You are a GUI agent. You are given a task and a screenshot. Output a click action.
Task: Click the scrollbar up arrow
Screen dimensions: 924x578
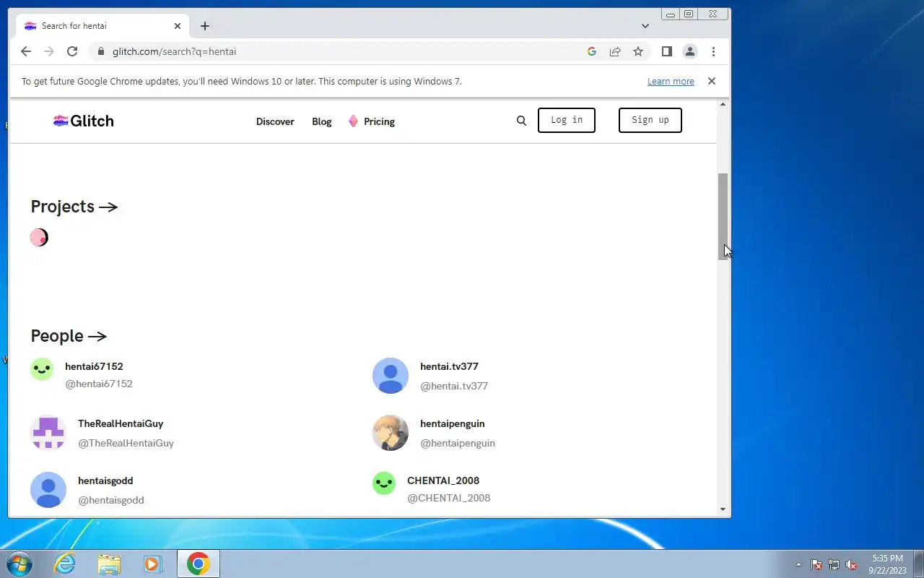(723, 105)
